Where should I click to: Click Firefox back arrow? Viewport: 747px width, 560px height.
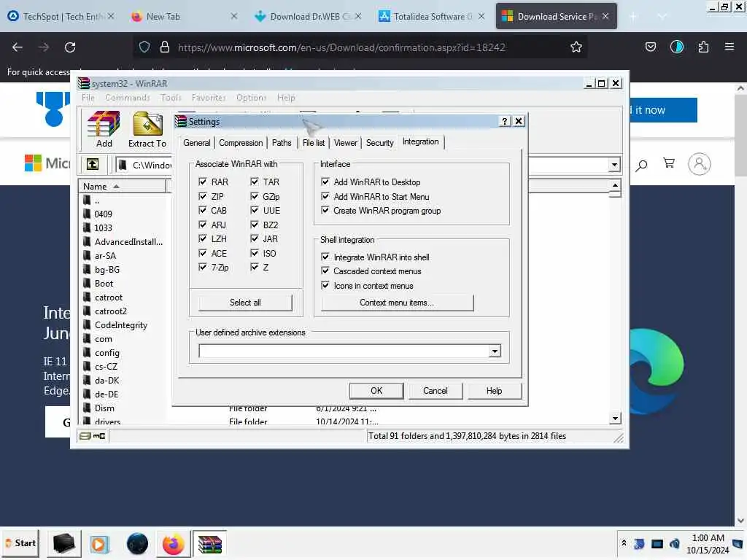coord(18,47)
